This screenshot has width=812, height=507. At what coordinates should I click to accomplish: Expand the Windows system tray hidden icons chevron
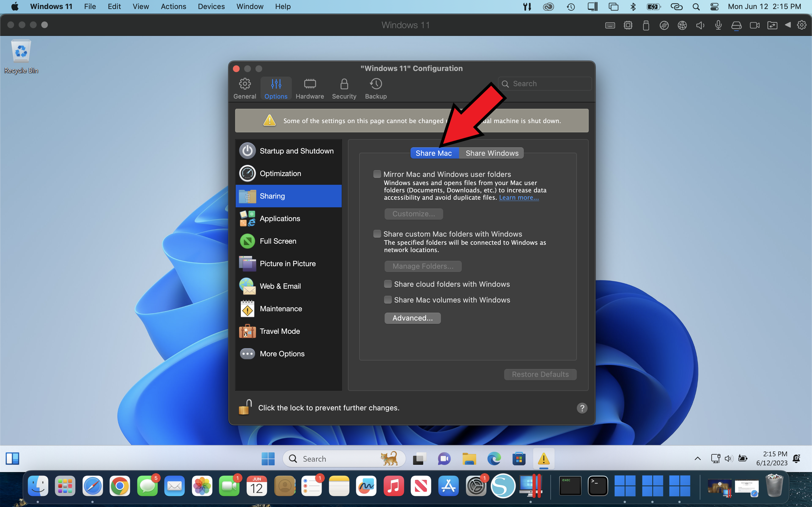[x=698, y=458]
